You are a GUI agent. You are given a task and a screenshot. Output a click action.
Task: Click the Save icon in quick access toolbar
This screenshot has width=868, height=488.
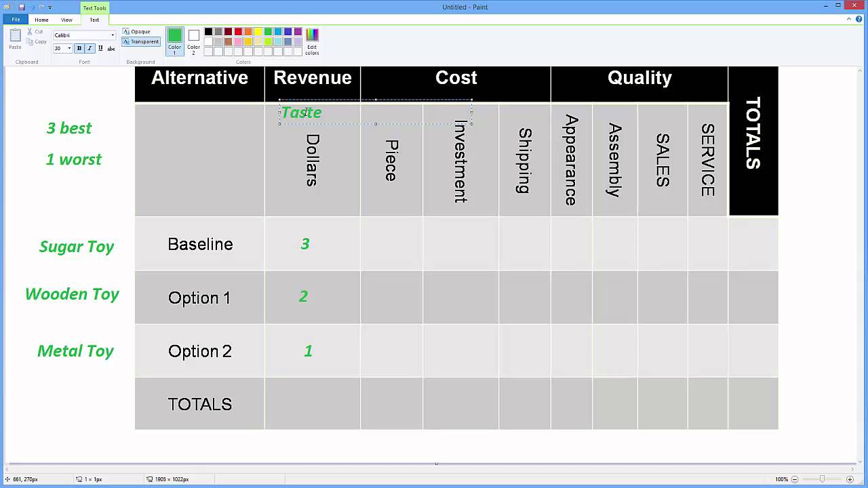click(22, 7)
